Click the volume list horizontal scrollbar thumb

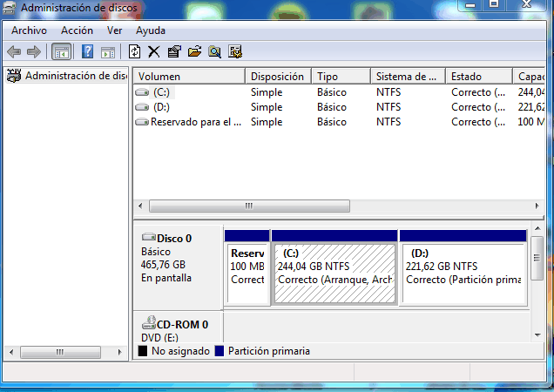[249, 206]
